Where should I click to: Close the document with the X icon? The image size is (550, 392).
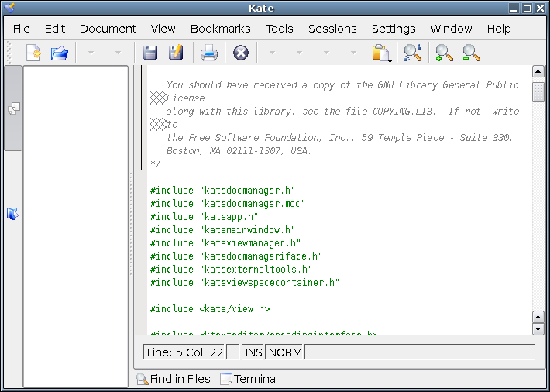click(x=241, y=53)
